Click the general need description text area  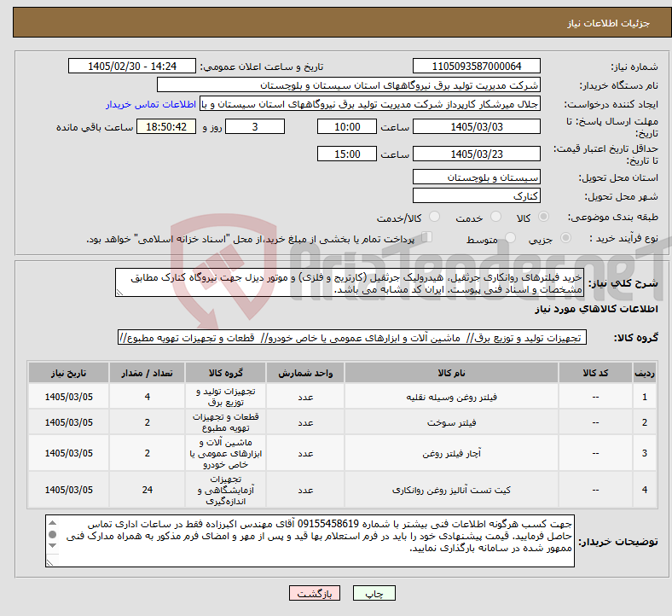tap(350, 283)
